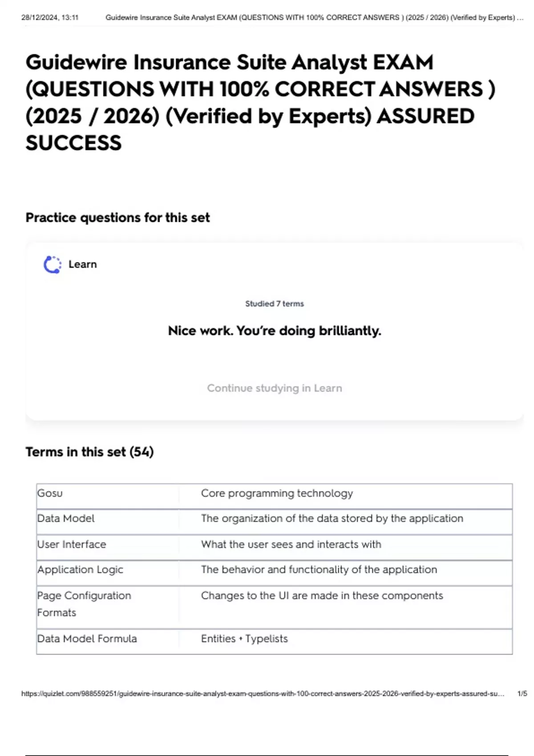Select the Data Model term
534x756 pixels.
tap(66, 519)
